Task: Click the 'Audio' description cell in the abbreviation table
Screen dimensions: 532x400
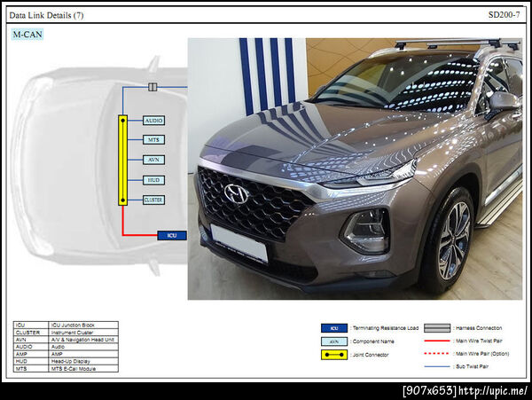Action: pyautogui.click(x=83, y=347)
